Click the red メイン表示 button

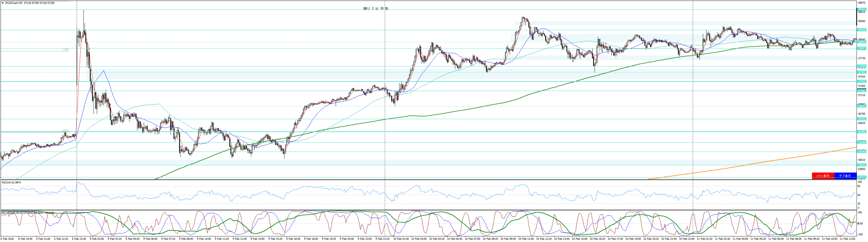(x=823, y=175)
